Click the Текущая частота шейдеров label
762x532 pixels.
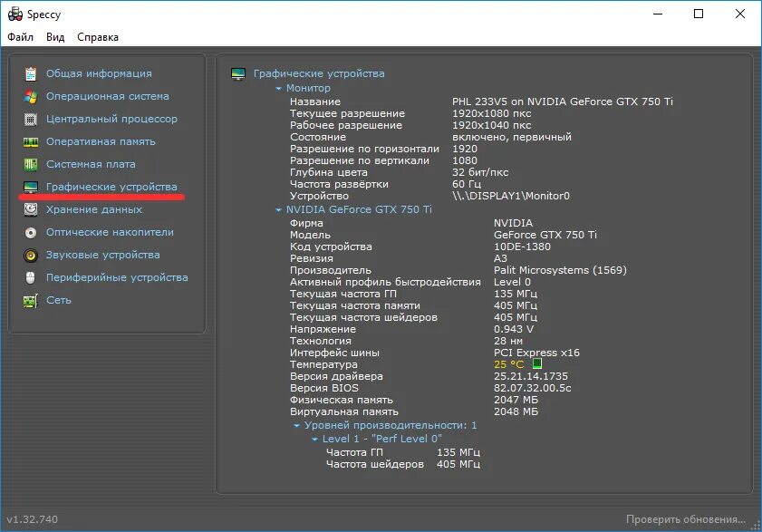(363, 317)
